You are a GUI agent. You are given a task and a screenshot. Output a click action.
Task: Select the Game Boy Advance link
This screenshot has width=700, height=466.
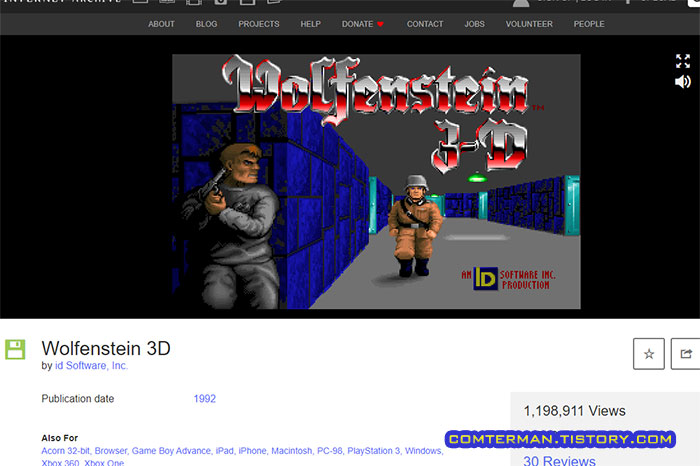171,451
